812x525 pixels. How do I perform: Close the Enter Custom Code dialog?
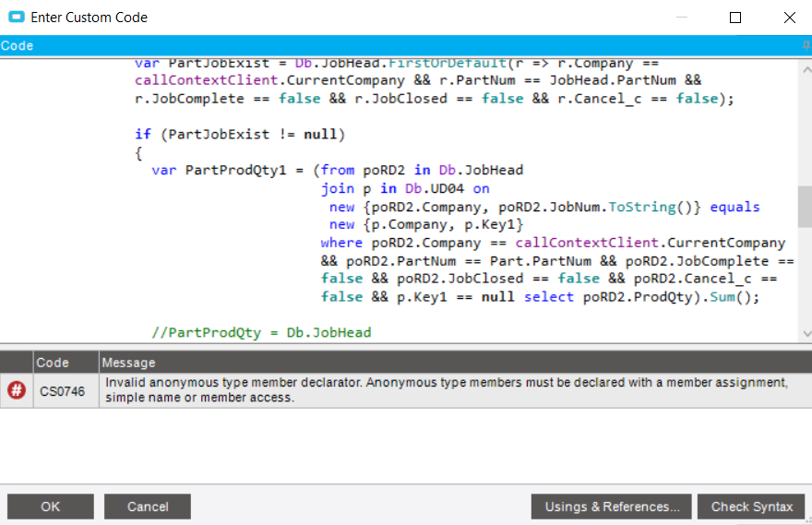click(x=789, y=18)
